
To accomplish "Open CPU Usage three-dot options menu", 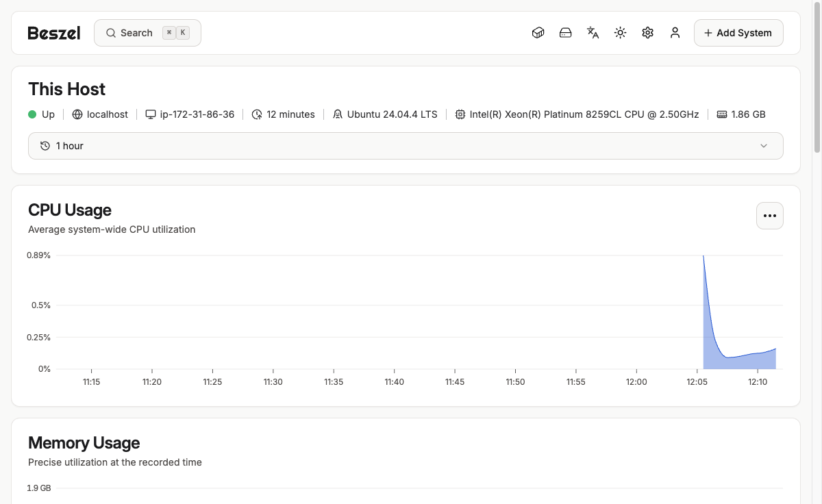I will [x=770, y=216].
